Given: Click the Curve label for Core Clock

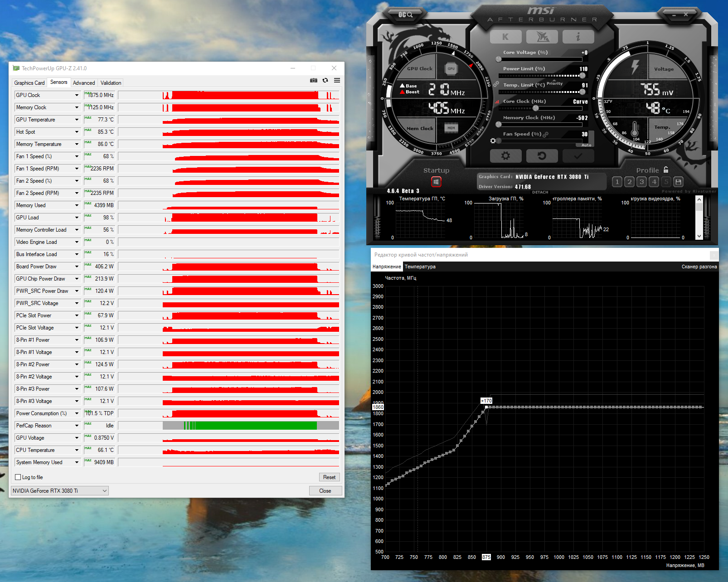Looking at the screenshot, I should coord(580,102).
